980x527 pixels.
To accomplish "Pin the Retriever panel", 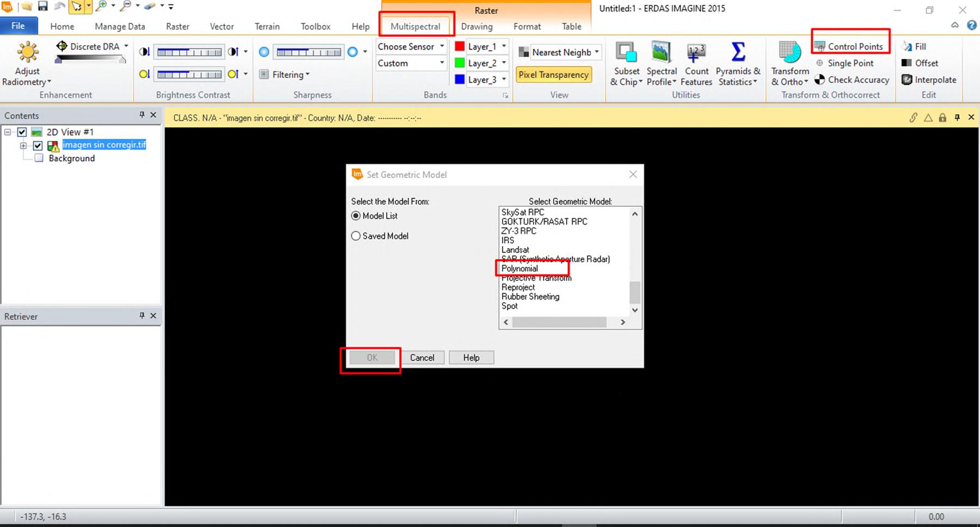I will [x=142, y=316].
